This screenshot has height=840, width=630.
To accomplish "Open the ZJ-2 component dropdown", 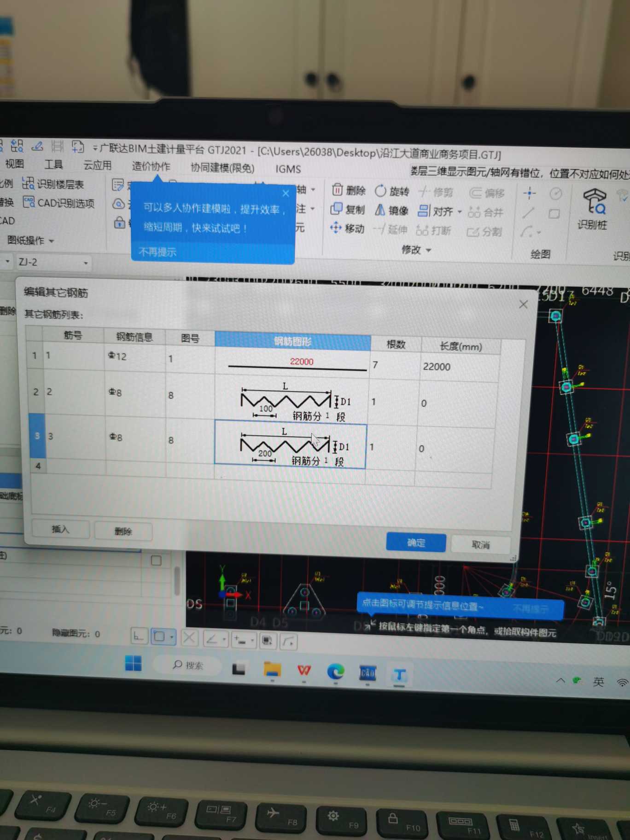I will [86, 263].
